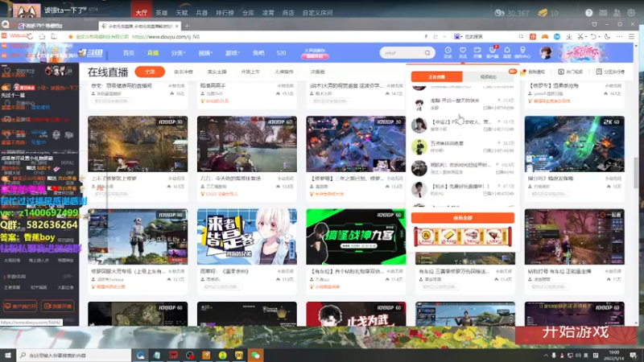Click the browser game controller icon
The width and height of the screenshot is (644, 362).
545,36
